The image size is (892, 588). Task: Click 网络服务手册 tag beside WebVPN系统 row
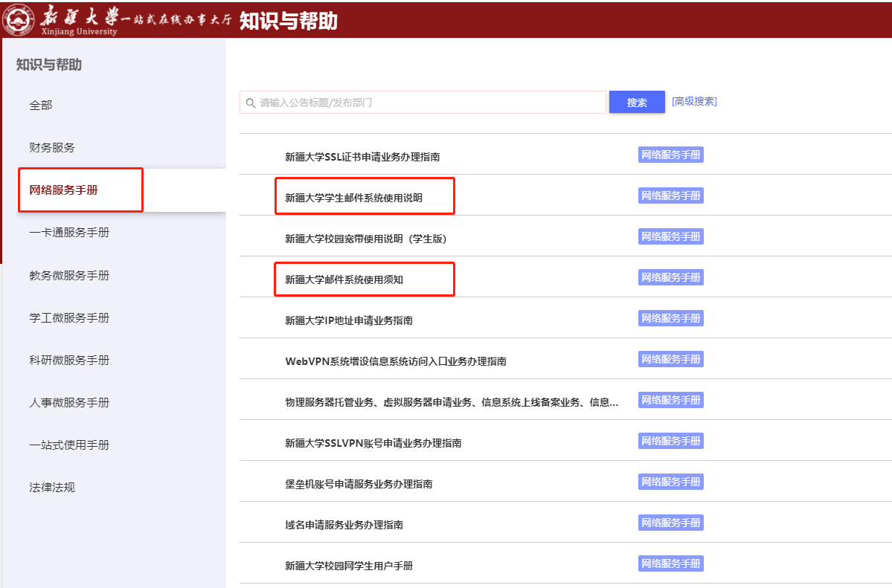[x=671, y=359]
